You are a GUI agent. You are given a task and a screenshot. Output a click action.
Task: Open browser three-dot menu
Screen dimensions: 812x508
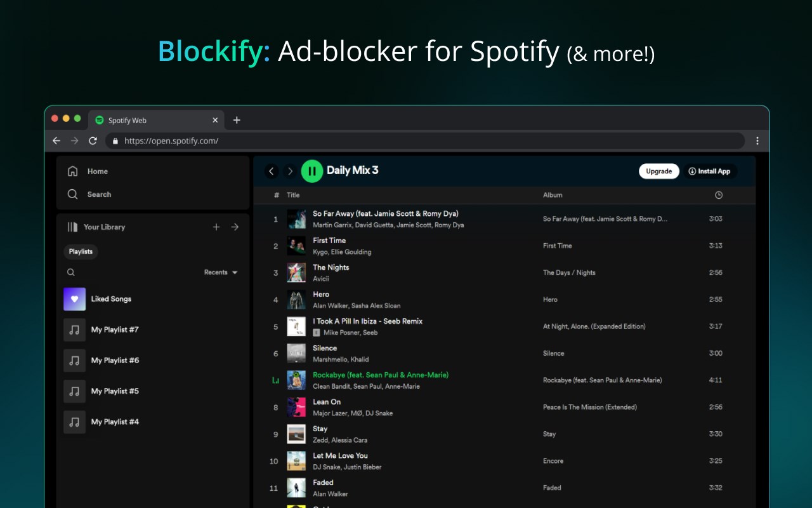(x=757, y=141)
